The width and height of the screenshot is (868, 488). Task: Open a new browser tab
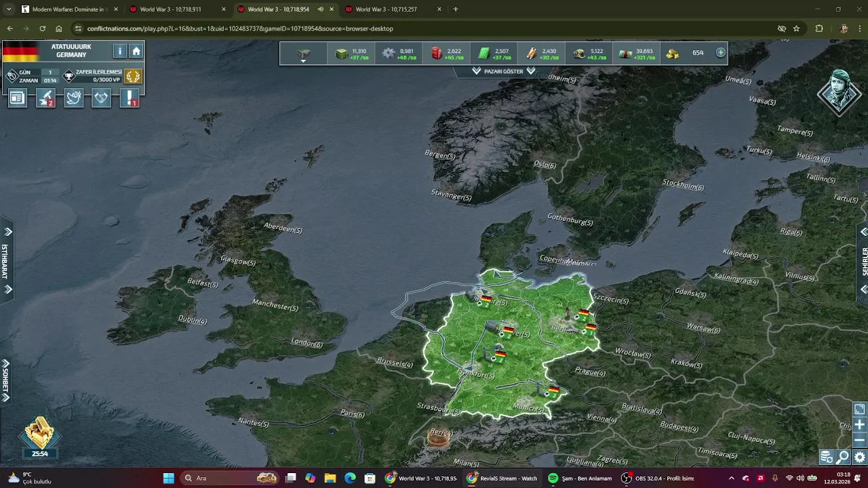455,9
